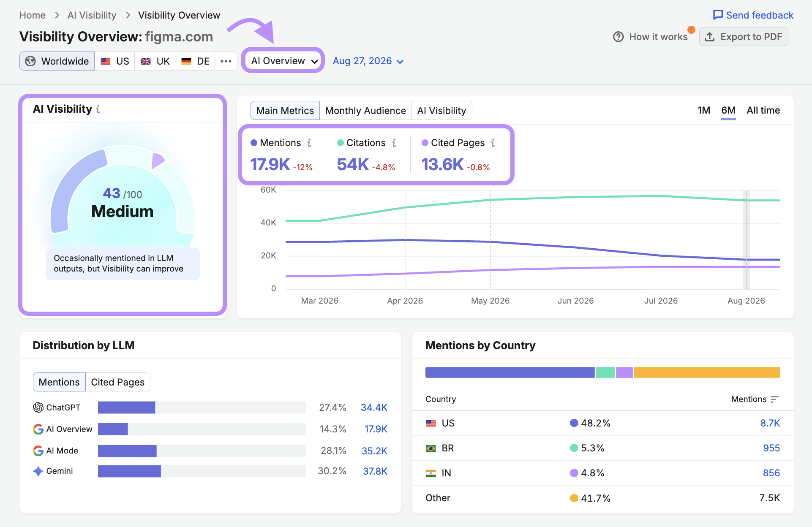The image size is (812, 527).
Task: Click the 17.9K Mentions metric value
Action: pyautogui.click(x=270, y=165)
